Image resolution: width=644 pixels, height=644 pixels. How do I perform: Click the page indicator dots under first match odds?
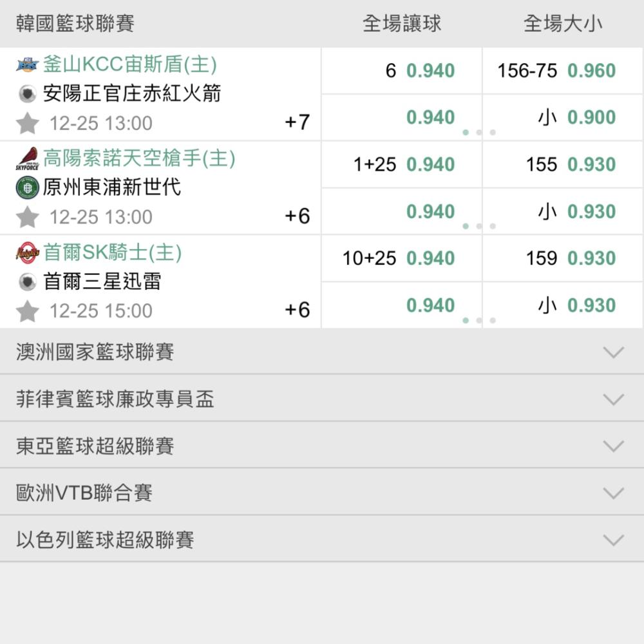(479, 132)
